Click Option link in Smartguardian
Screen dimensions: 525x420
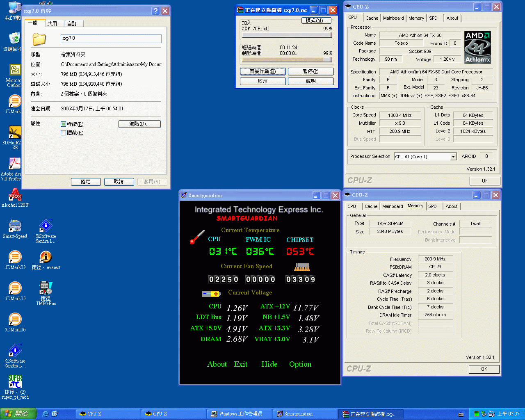click(x=300, y=364)
